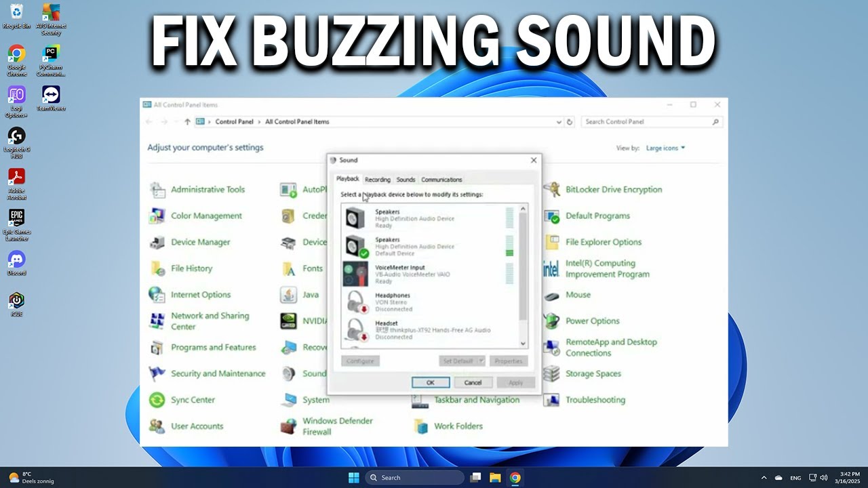Select the default Speakers playback device
The width and height of the screenshot is (868, 488).
(429, 247)
